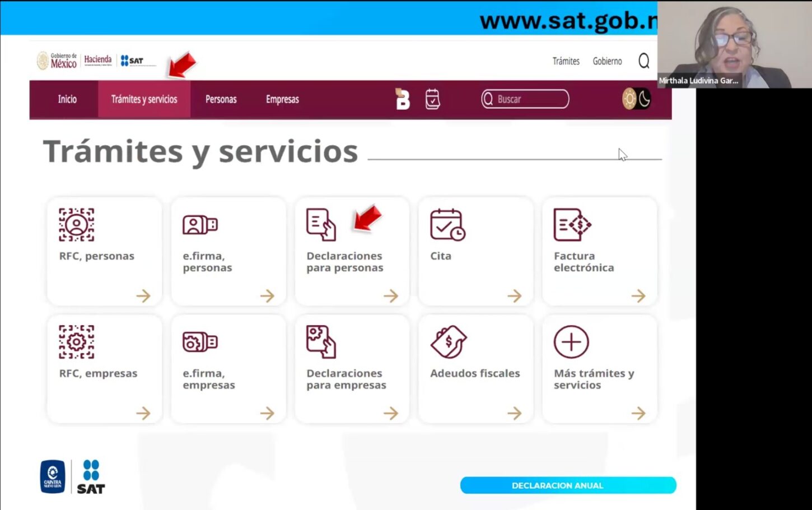
Task: Switch to the Personas menu
Action: coord(221,99)
